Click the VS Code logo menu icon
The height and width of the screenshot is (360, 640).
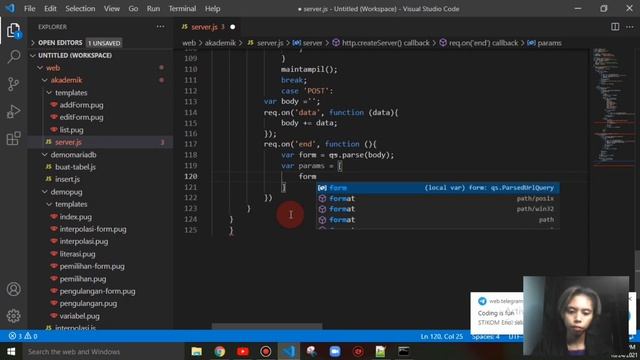pos(10,8)
